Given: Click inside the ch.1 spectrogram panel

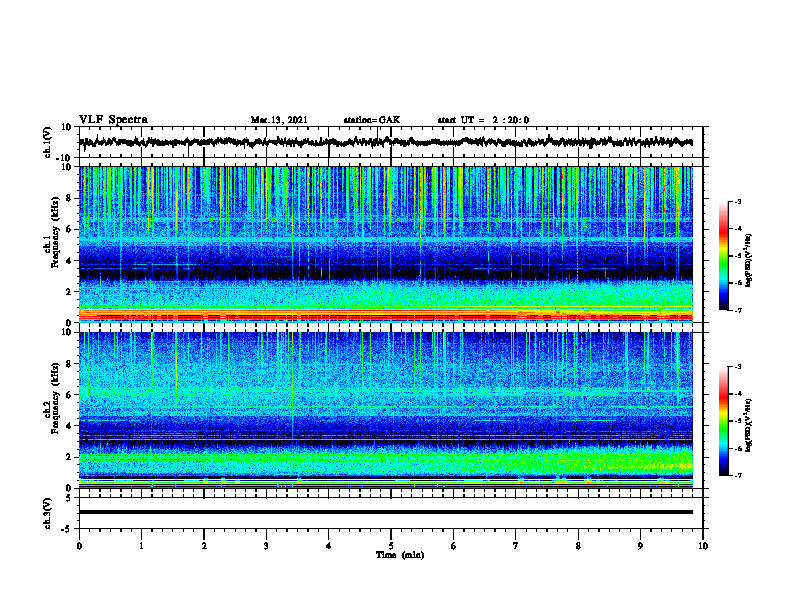Looking at the screenshot, I should [x=386, y=244].
